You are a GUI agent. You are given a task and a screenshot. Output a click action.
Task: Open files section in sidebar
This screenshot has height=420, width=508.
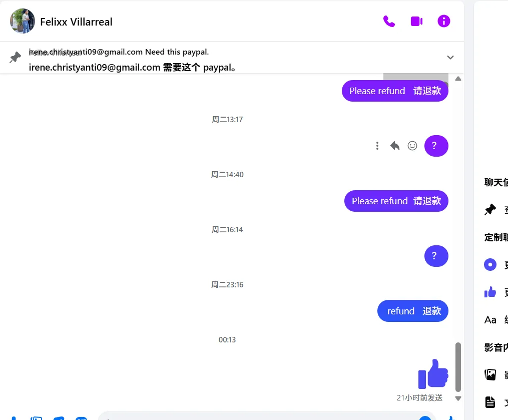(490, 402)
